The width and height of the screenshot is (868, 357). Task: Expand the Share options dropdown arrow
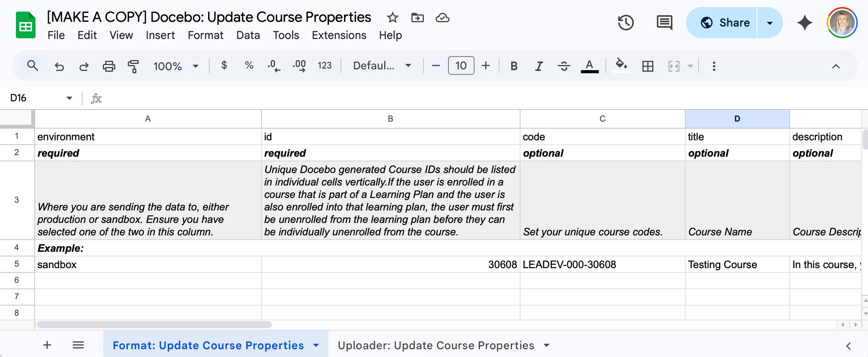[770, 23]
